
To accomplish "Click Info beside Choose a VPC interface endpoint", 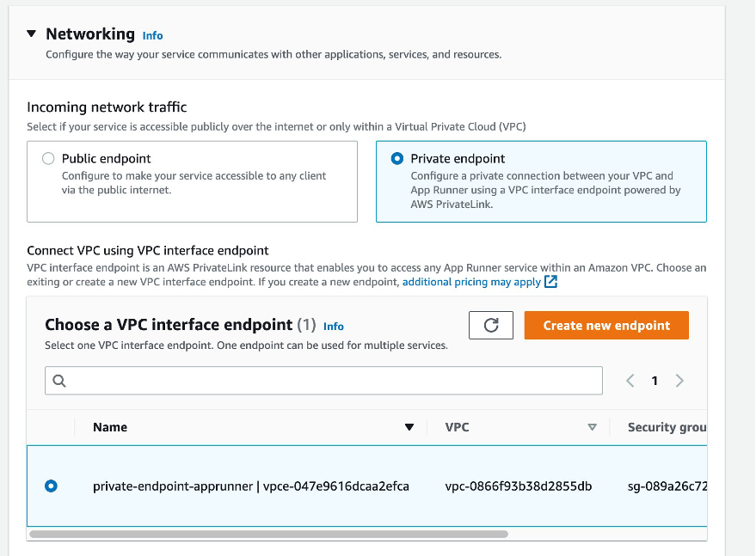I will (x=333, y=326).
